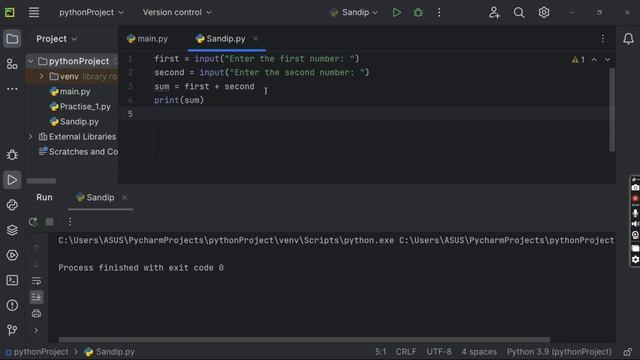Click the warning indicator in the editor
This screenshot has height=360, width=640.
point(578,60)
